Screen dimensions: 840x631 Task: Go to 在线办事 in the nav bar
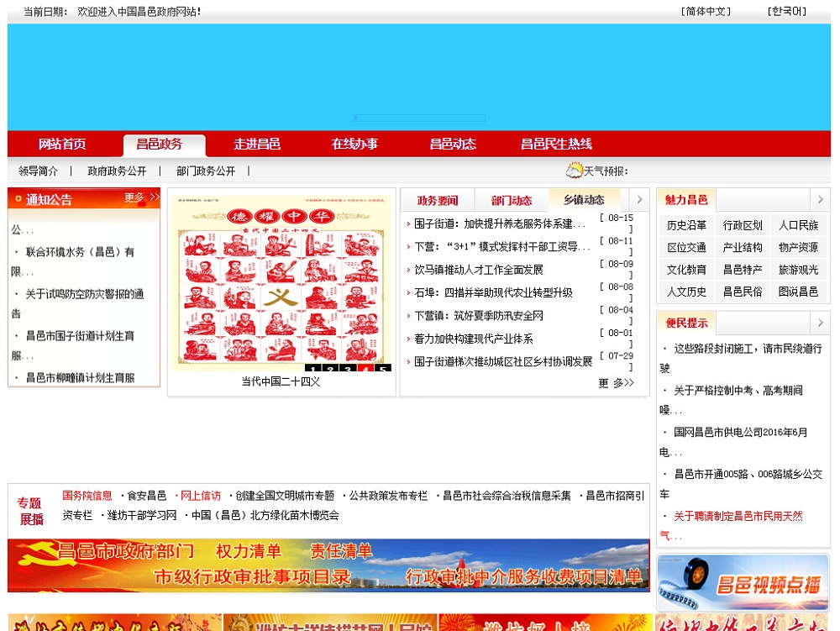coord(354,144)
